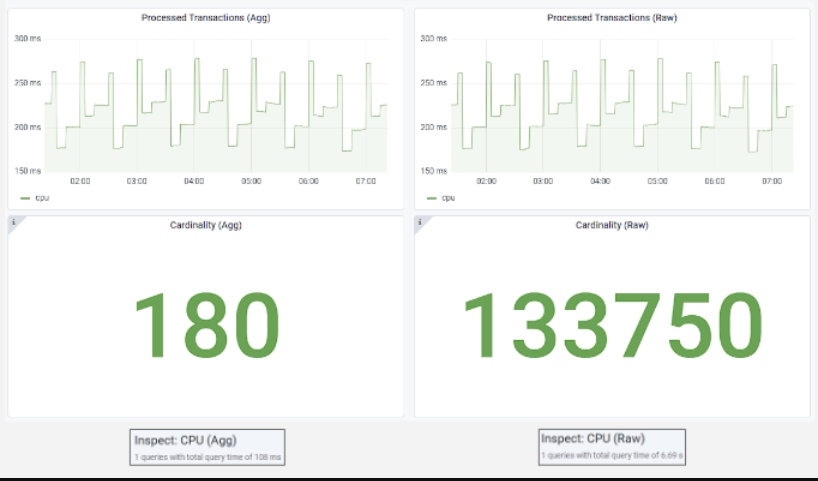Click the 180 cardinality value
The width and height of the screenshot is (818, 481).
(x=207, y=326)
